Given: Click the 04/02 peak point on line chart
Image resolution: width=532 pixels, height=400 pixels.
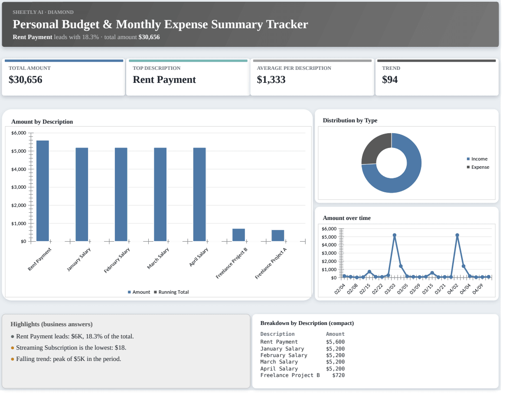Looking at the screenshot, I should coord(457,235).
